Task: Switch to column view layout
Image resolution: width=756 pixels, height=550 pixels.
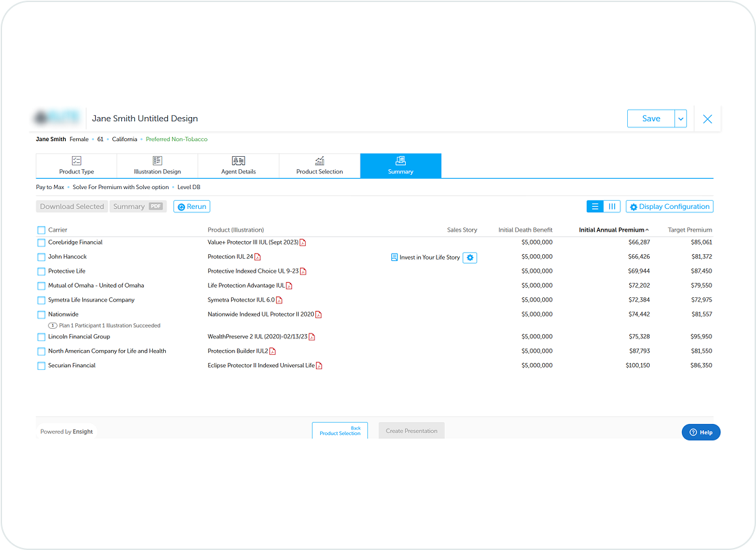Action: (612, 207)
